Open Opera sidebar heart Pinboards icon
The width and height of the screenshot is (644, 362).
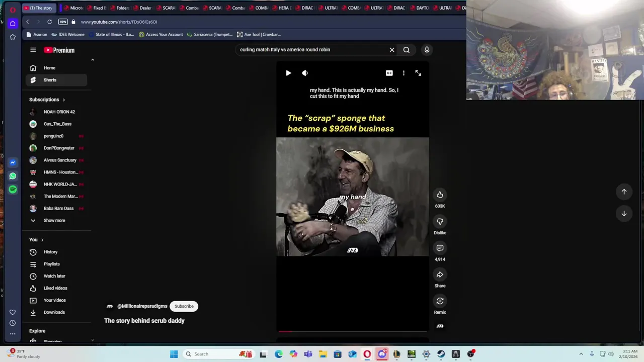point(13,312)
